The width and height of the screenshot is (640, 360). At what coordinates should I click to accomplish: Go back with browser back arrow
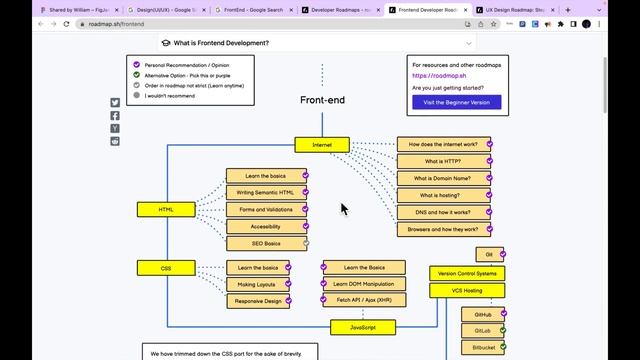coord(41,24)
